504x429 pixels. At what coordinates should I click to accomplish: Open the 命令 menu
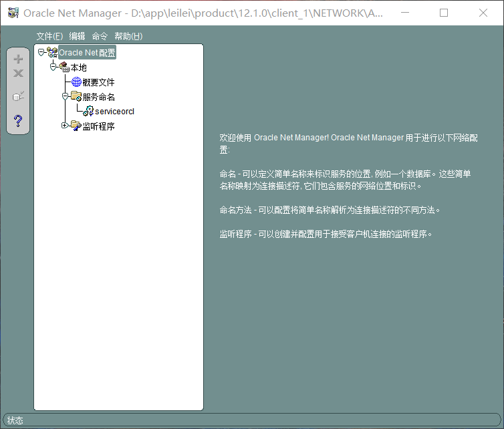tap(100, 36)
